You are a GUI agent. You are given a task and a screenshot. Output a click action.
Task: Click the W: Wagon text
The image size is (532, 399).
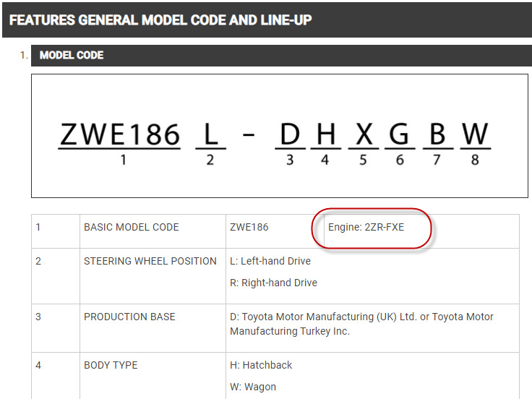click(253, 387)
